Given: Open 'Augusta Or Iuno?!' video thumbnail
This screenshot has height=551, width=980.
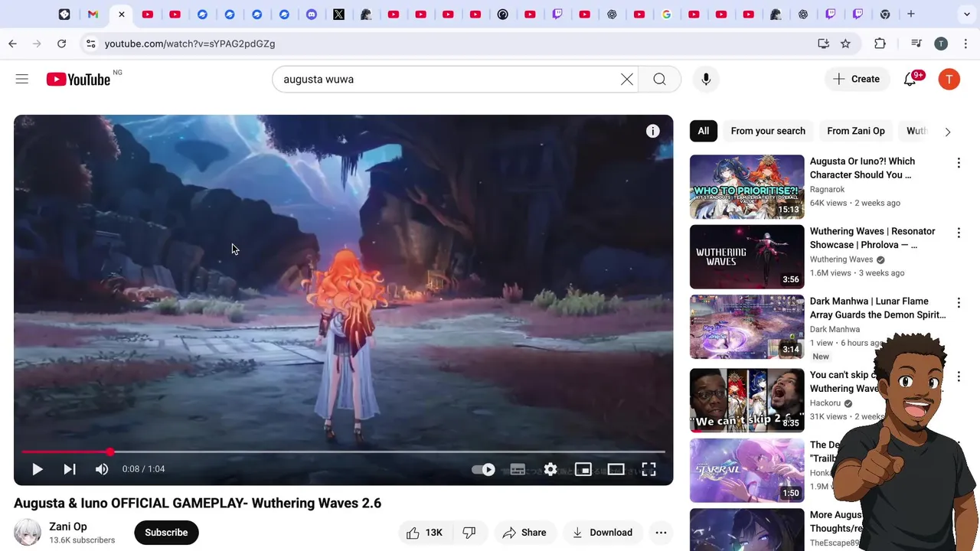Looking at the screenshot, I should [x=747, y=187].
